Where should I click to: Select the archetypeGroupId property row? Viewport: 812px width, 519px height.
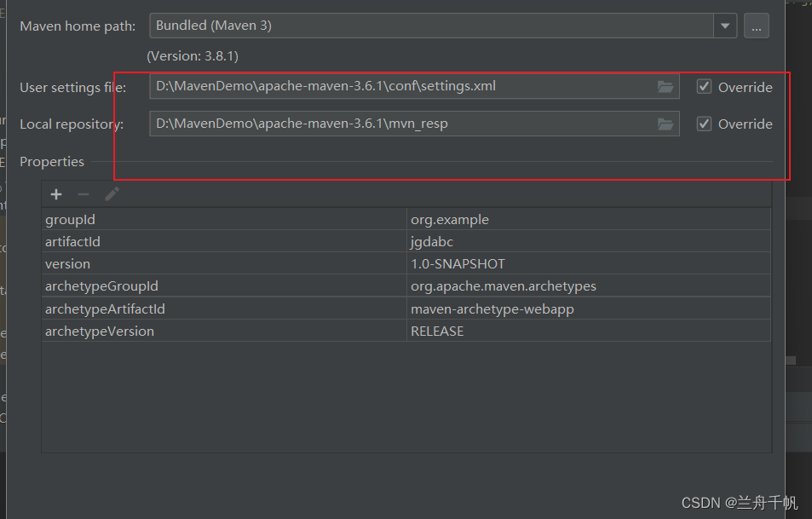[225, 286]
